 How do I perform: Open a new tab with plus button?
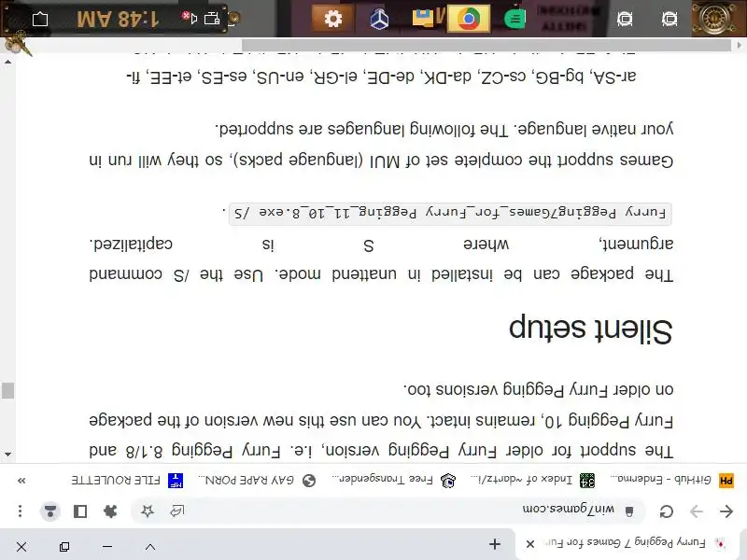tap(495, 544)
